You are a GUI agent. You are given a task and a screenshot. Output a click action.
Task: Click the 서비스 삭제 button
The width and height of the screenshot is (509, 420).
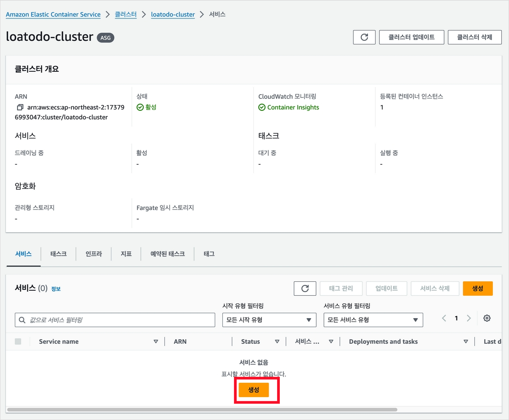point(435,289)
